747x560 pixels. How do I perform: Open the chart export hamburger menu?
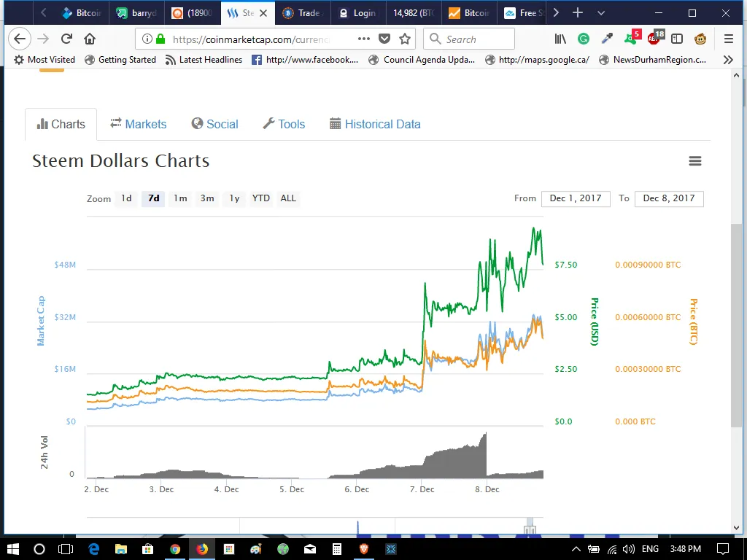695,161
